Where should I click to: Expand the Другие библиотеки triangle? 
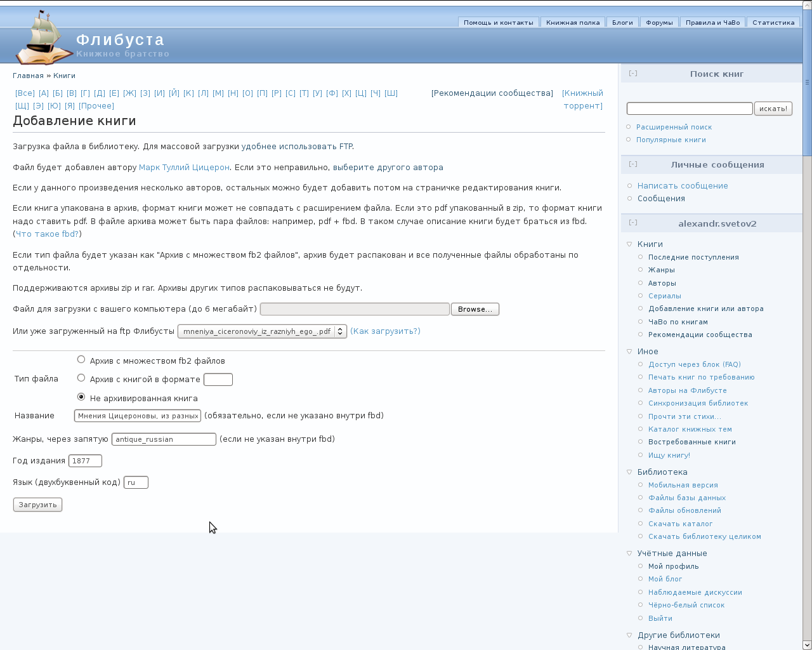pos(629,635)
